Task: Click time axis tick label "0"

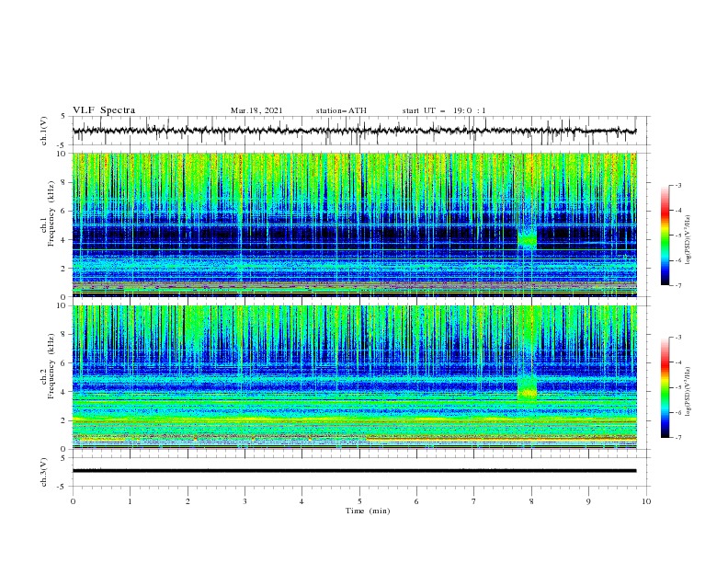Action: [73, 501]
